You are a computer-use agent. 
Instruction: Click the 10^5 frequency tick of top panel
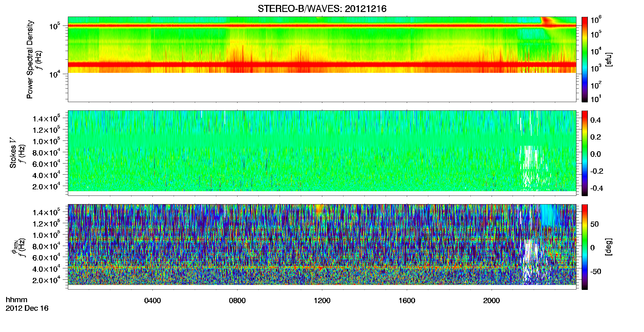[x=55, y=26]
